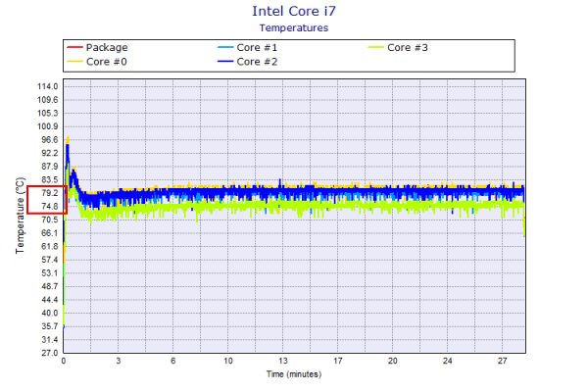Click the 105.3 value on temperature axis
Screen dimensions: 588x392
coord(48,113)
